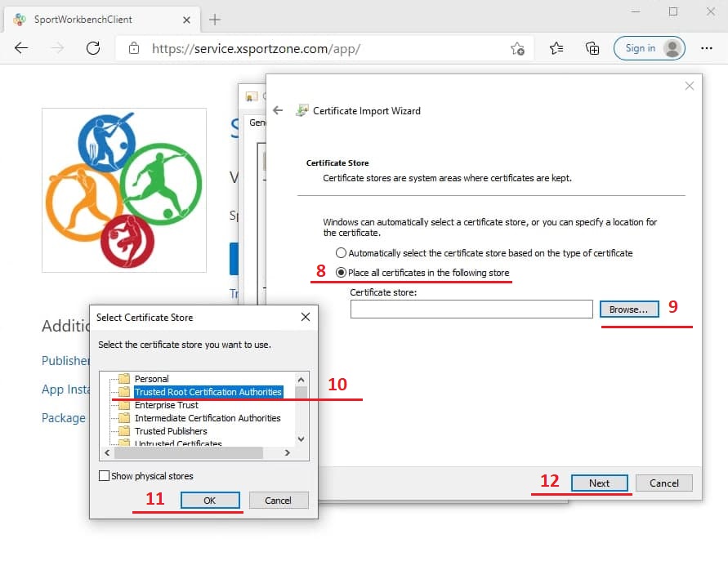Open browser Settings and more menu
Screen dimensions: 728x561
(x=707, y=48)
